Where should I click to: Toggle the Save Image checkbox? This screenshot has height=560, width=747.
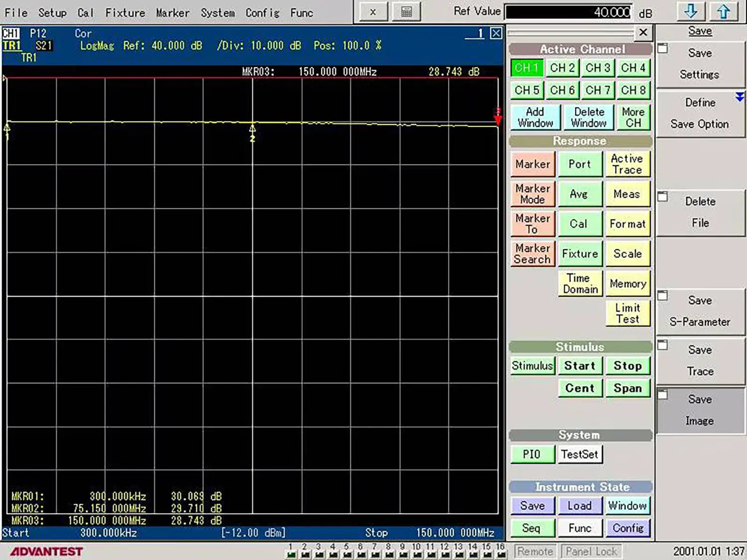pyautogui.click(x=663, y=395)
